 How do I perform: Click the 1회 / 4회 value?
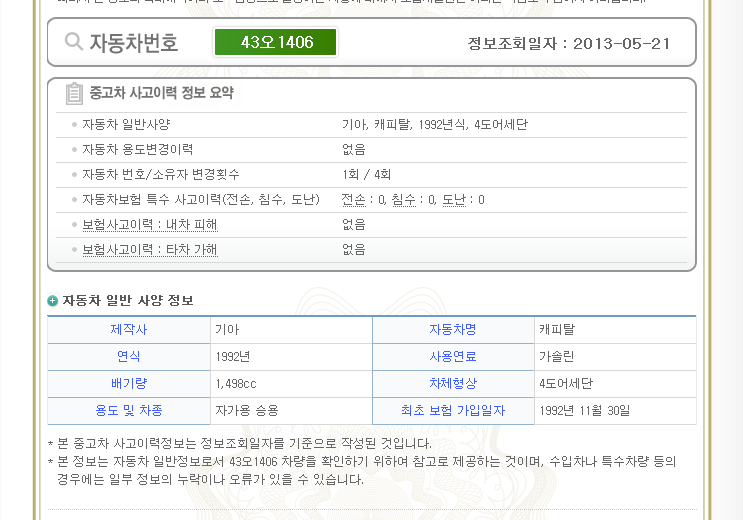pyautogui.click(x=366, y=175)
